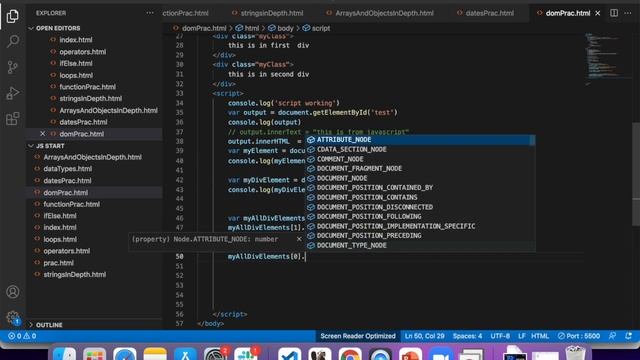The width and height of the screenshot is (640, 360).
Task: Open the Run and Debug view
Action: click(x=13, y=93)
